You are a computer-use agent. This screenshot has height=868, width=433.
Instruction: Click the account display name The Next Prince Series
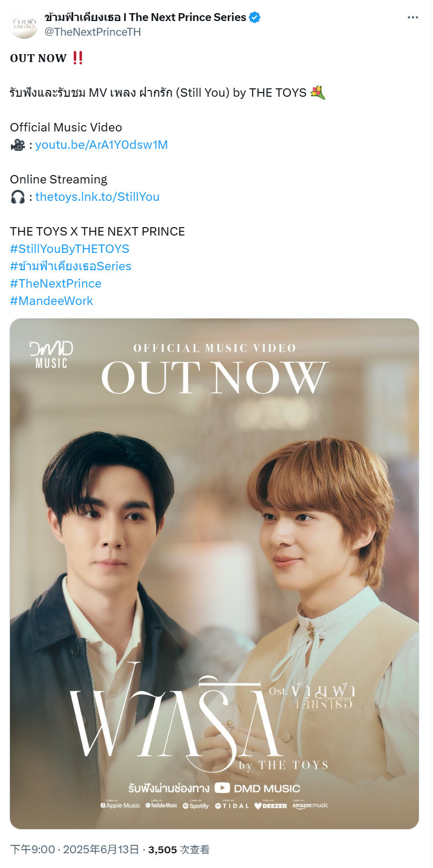coord(145,17)
